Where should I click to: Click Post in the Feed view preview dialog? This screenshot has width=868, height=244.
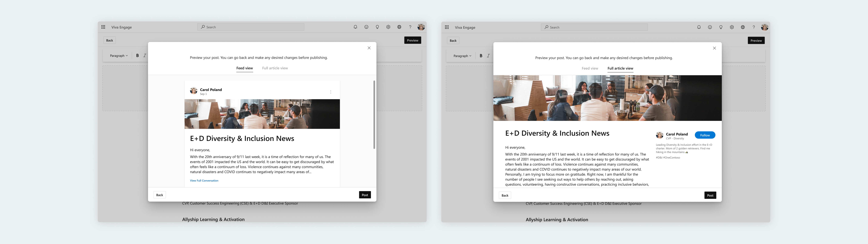pyautogui.click(x=365, y=195)
